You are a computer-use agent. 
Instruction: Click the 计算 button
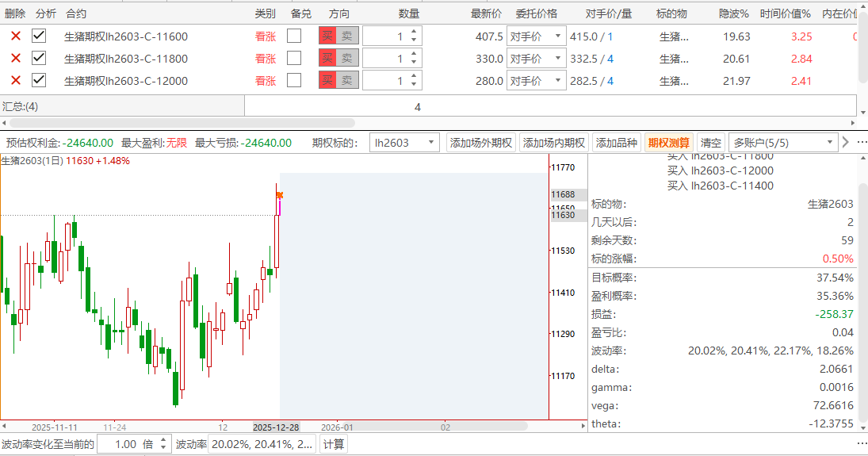[x=334, y=444]
